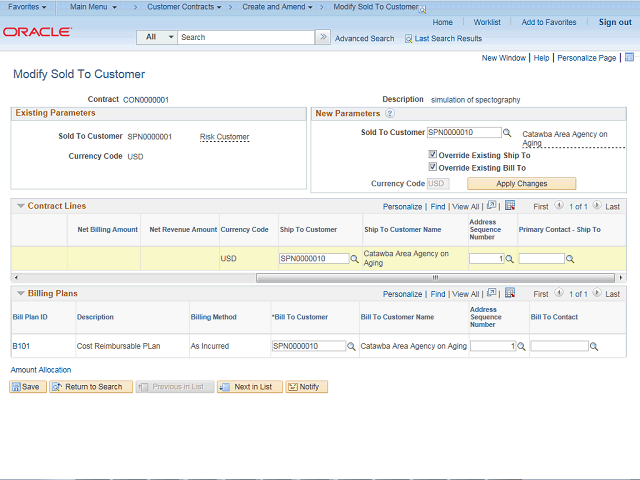The height and width of the screenshot is (480, 640).
Task: Open Last Search Results icon
Action: pos(408,39)
